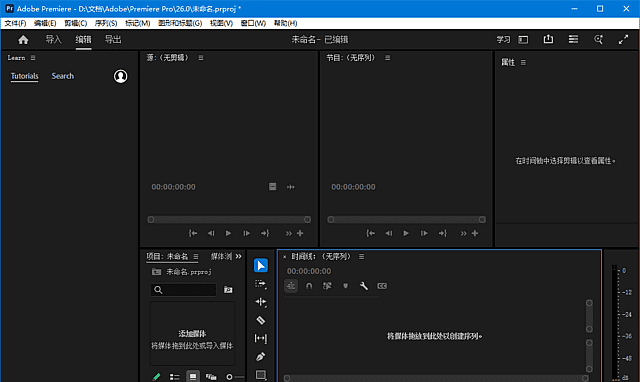The width and height of the screenshot is (640, 382).
Task: Switch Project panel to list view
Action: [175, 377]
